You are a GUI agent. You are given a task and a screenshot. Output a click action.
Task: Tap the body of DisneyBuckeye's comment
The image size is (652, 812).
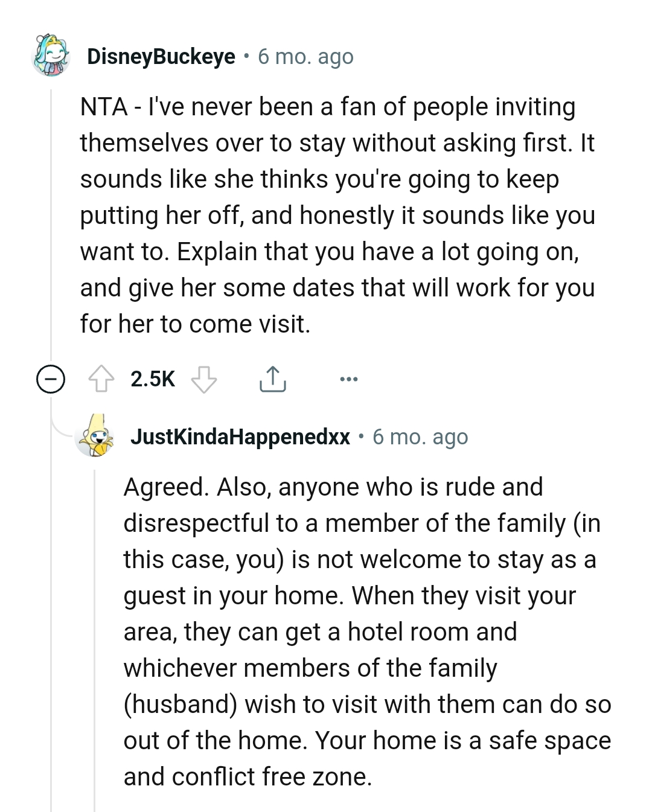click(x=337, y=216)
